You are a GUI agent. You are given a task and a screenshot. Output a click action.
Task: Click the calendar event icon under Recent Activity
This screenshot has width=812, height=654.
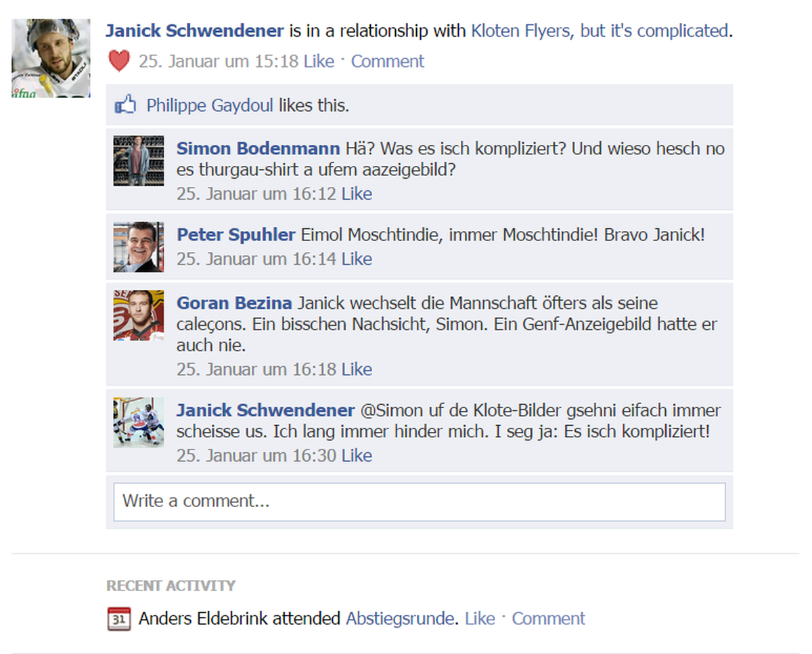point(119,619)
